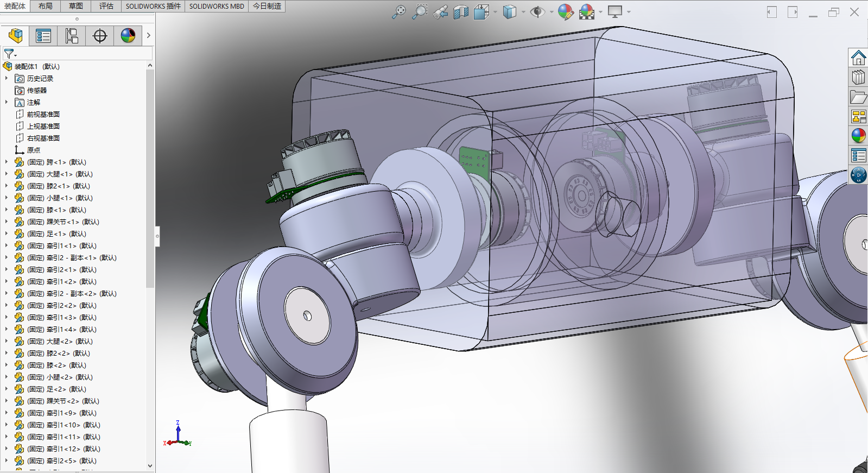The width and height of the screenshot is (868, 473).
Task: Switch to the PropertyManager tab
Action: pos(43,36)
